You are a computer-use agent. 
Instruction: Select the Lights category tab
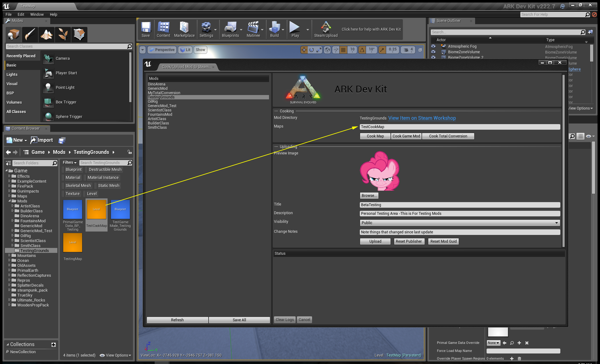(12, 75)
